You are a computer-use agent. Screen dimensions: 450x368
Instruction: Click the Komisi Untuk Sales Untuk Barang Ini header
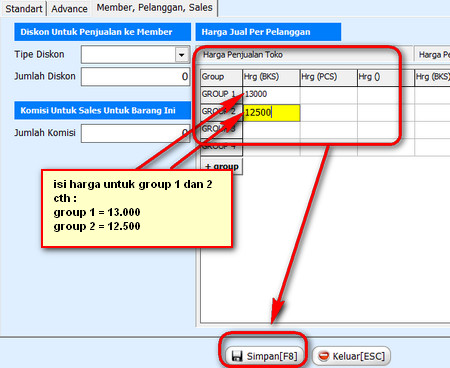pos(103,111)
